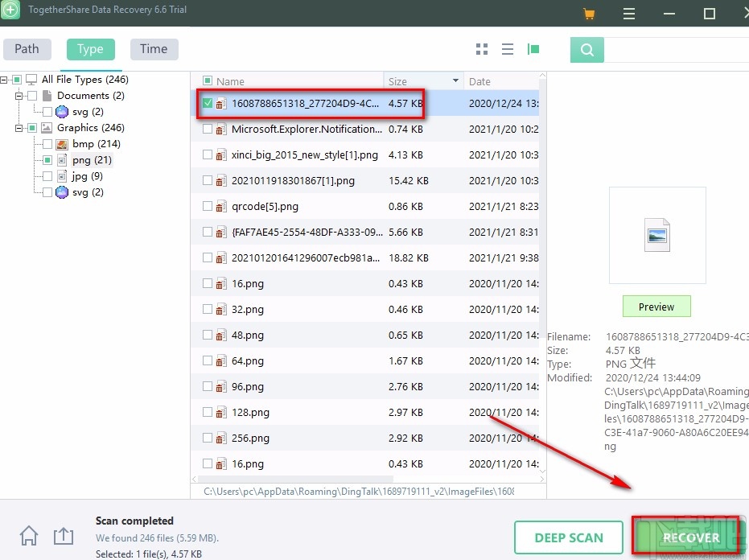
Task: Open the hamburger menu in the title bar
Action: [629, 13]
